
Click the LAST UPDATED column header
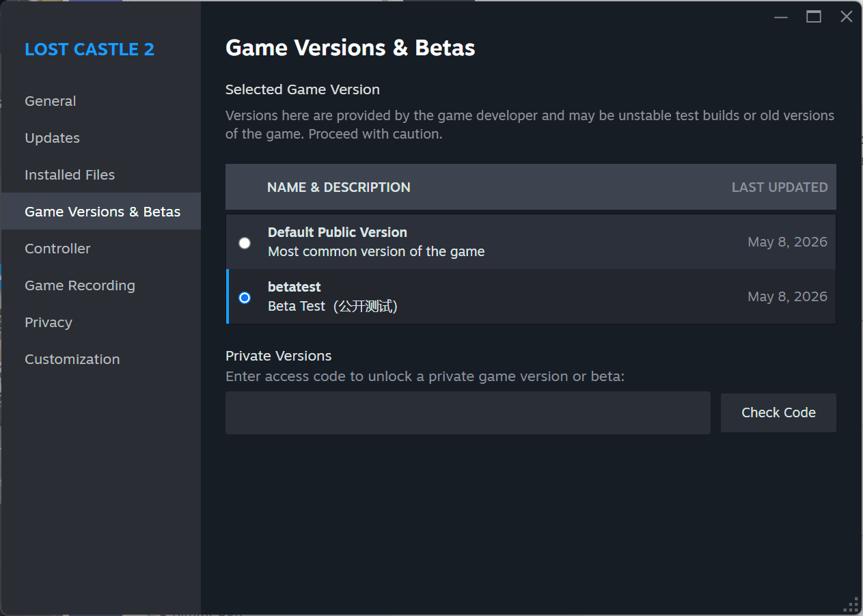[780, 187]
